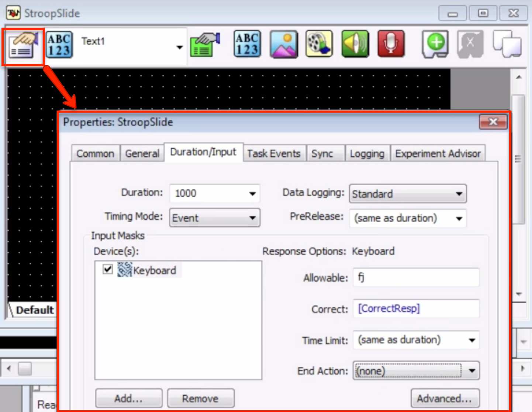Add a SlideMovie with the film reel icon

319,44
